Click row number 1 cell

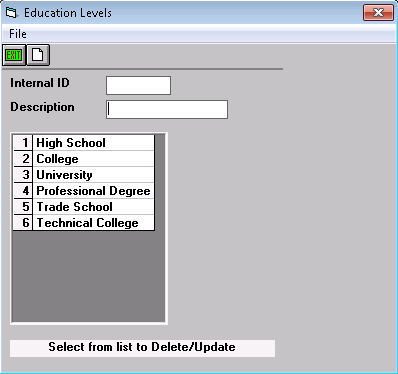[23, 143]
